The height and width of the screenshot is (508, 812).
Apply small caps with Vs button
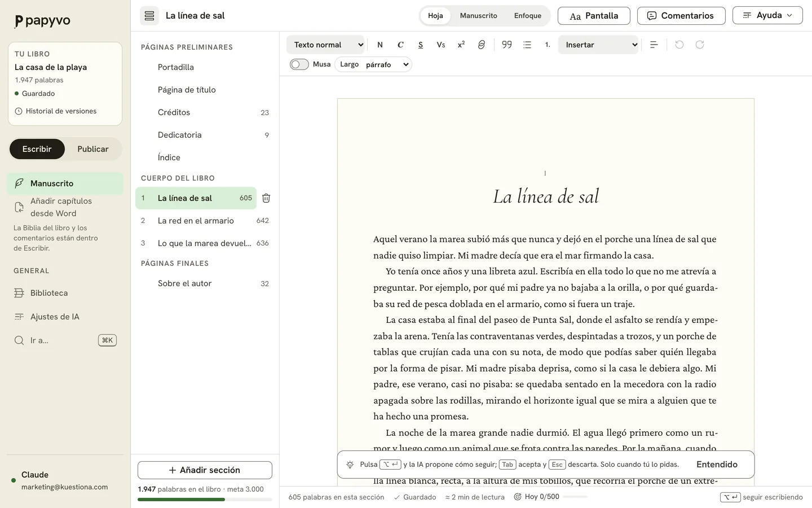[441, 45]
